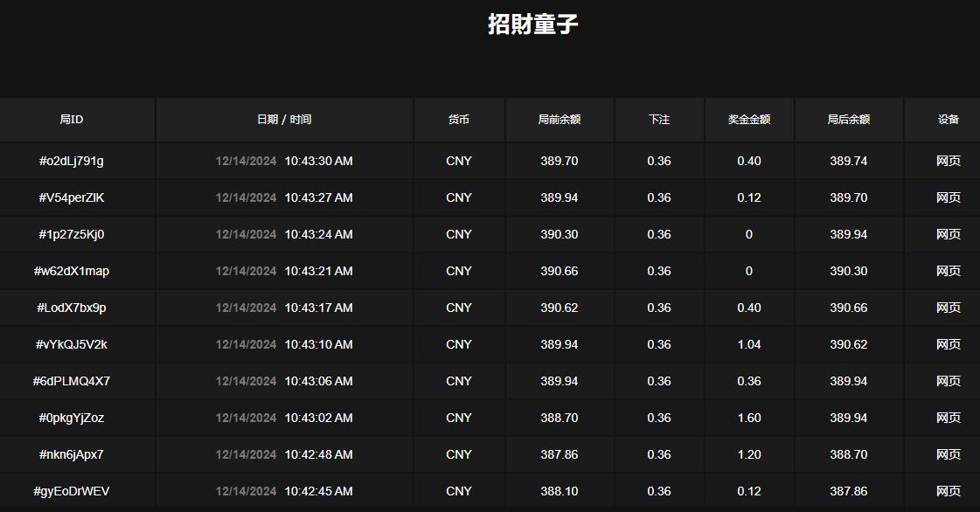Click the 0.40 prize amount in the top row
Viewport: 980px width, 512px height.
748,161
